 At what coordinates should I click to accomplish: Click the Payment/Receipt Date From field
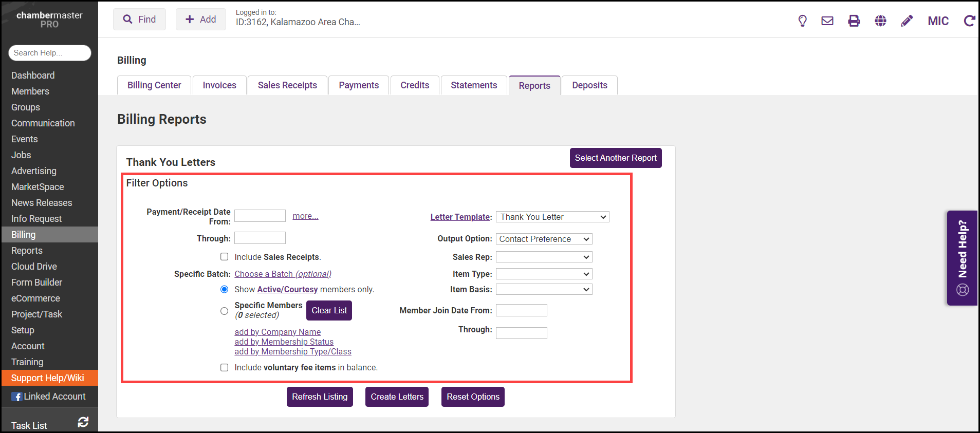(260, 216)
